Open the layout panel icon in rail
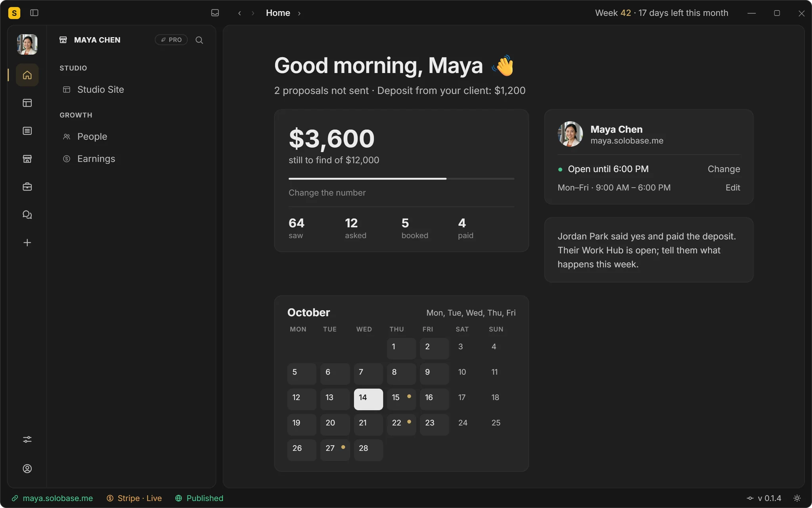The width and height of the screenshot is (812, 508). click(x=27, y=103)
